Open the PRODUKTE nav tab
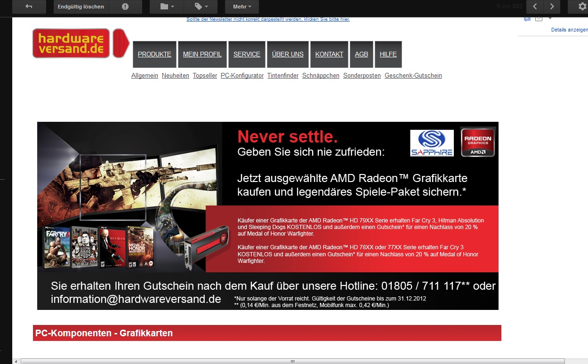Image resolution: width=588 pixels, height=364 pixels. (x=154, y=55)
